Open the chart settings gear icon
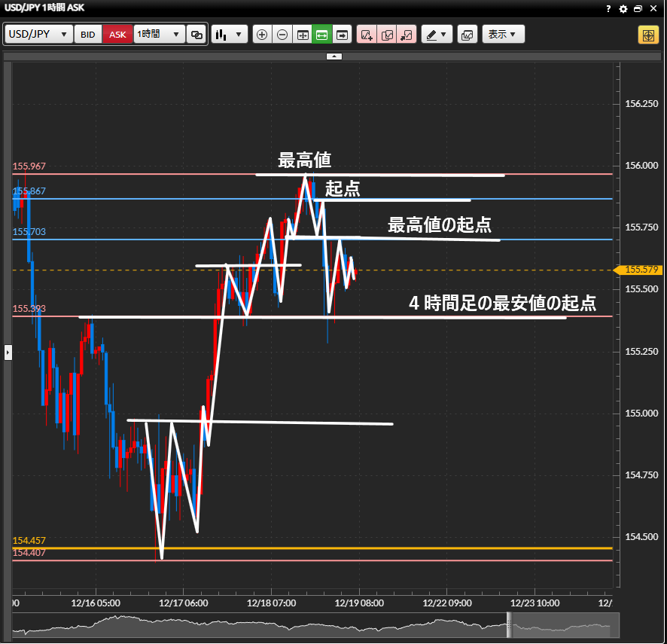This screenshot has height=644, width=667. [623, 9]
